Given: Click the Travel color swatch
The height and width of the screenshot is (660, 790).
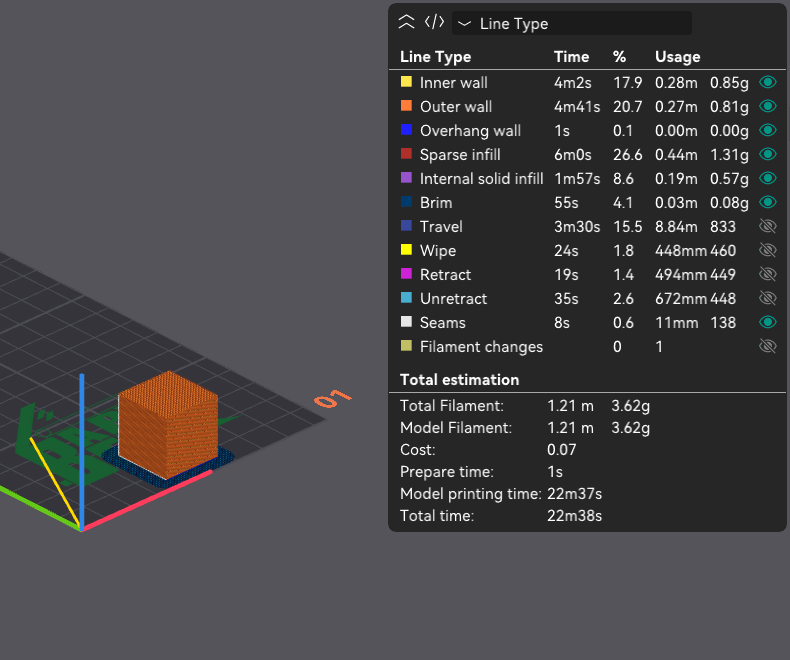Looking at the screenshot, I should (x=406, y=226).
